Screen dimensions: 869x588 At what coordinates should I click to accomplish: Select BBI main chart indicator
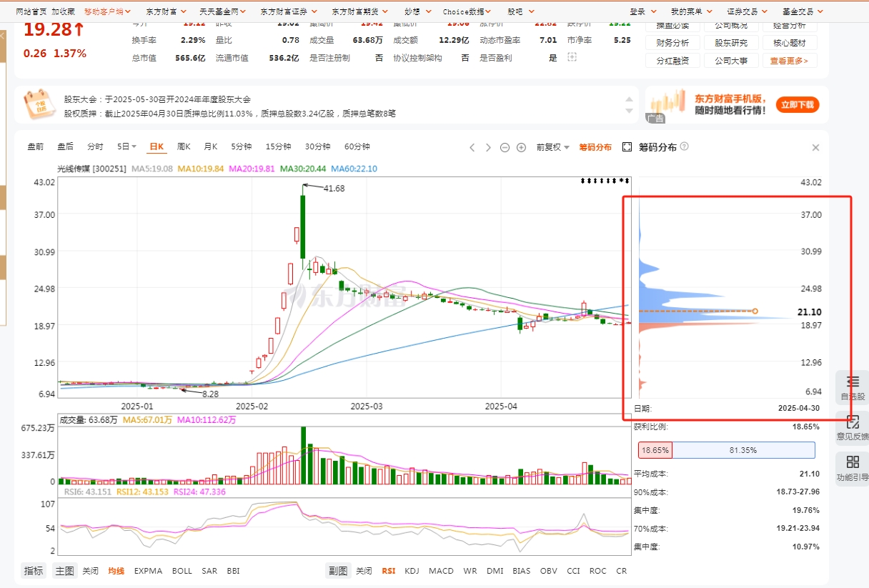(233, 571)
